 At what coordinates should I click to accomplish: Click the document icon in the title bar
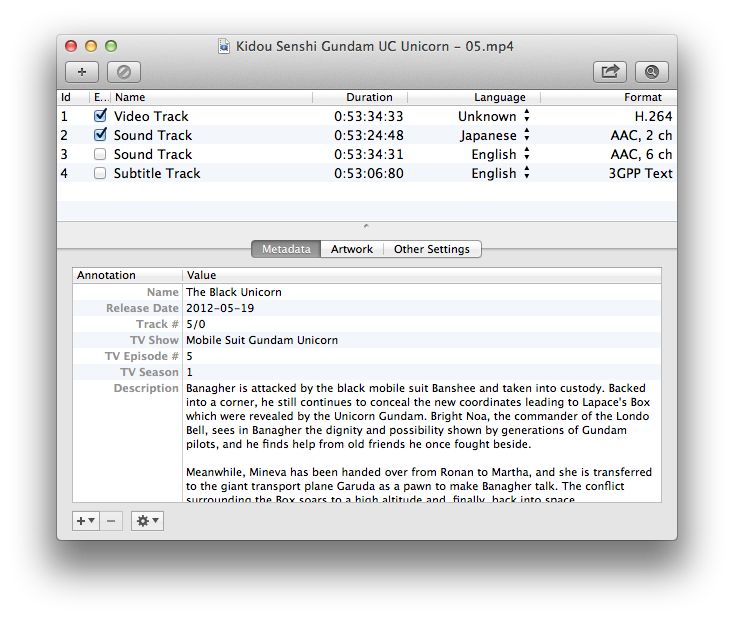[224, 46]
